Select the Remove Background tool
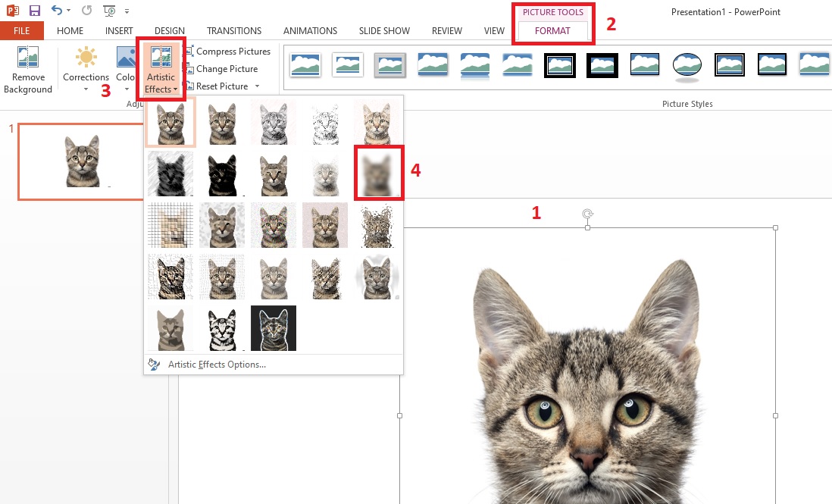The width and height of the screenshot is (832, 504). 27,68
